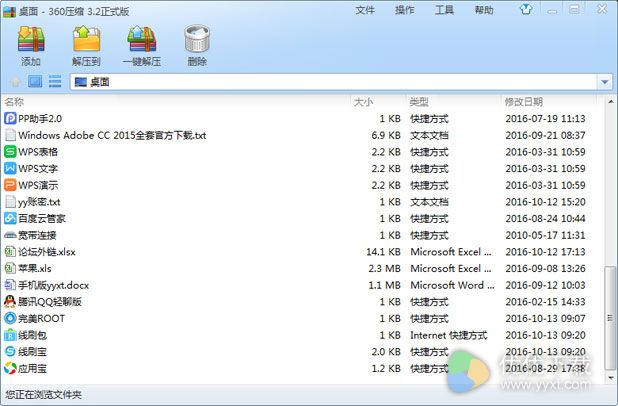618x406 pixels.
Task: Open the 操作 menu
Action: 405,10
